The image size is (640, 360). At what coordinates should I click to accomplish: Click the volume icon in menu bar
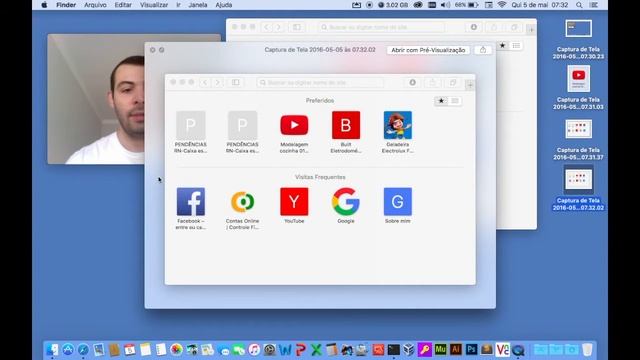click(446, 5)
